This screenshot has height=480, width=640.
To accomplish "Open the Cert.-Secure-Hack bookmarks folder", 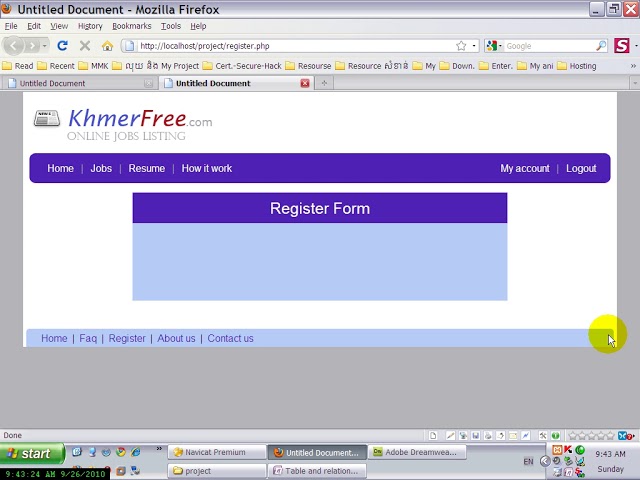I will pos(242,66).
